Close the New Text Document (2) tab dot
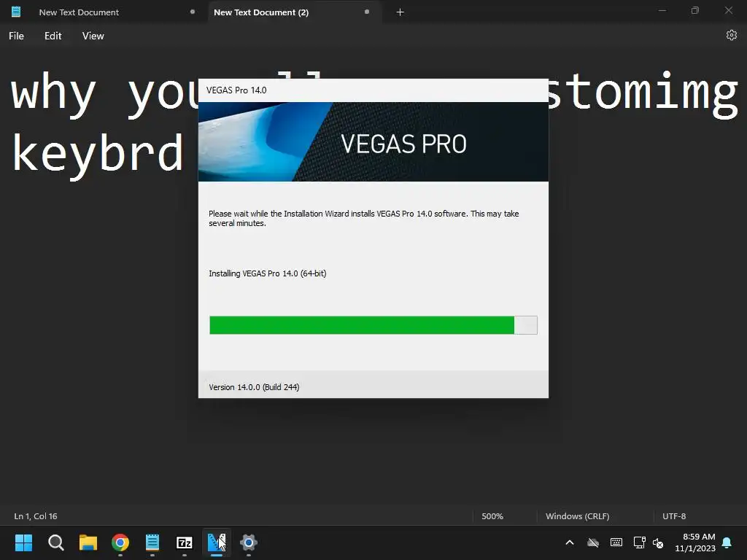Screen dimensions: 747x560 coord(367,12)
